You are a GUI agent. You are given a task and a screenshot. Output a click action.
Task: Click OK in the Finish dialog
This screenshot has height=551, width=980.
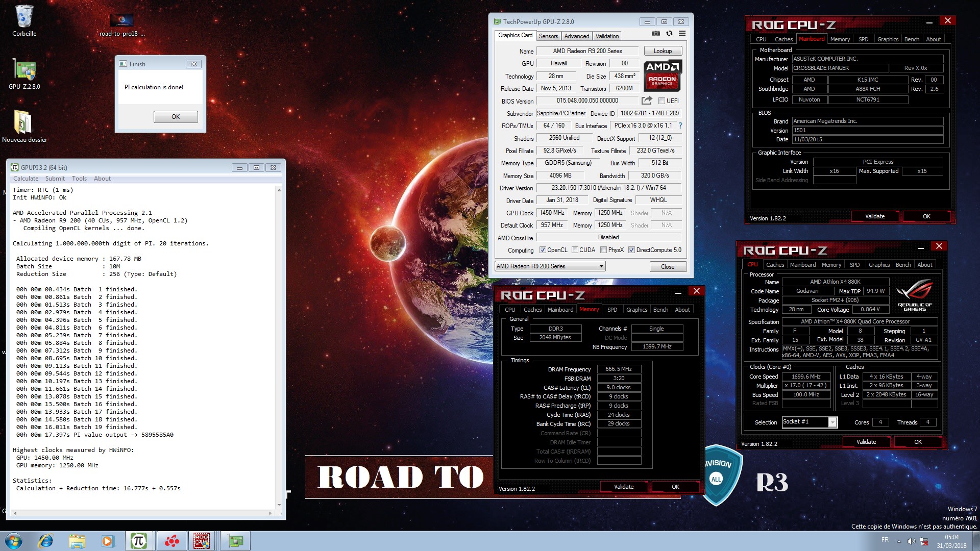[x=176, y=117]
